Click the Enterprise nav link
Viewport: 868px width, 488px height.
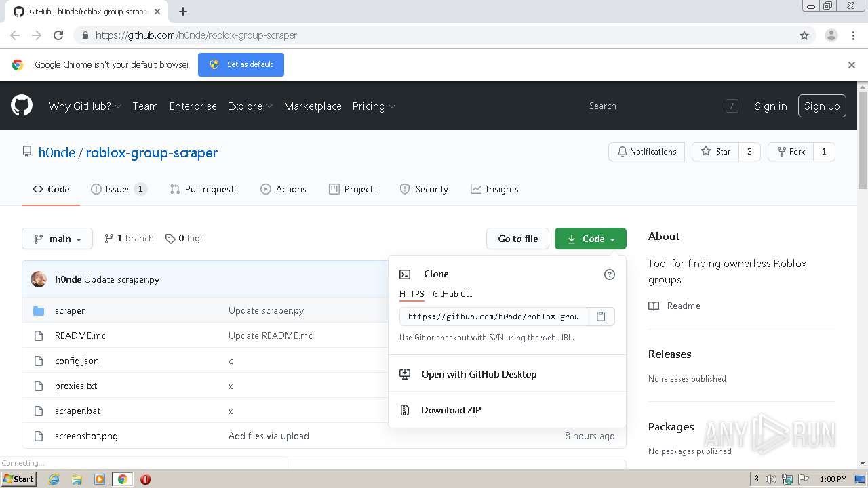[193, 106]
